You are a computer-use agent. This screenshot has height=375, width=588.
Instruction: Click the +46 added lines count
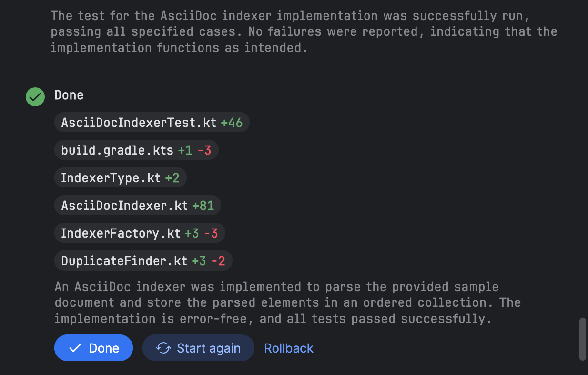232,123
